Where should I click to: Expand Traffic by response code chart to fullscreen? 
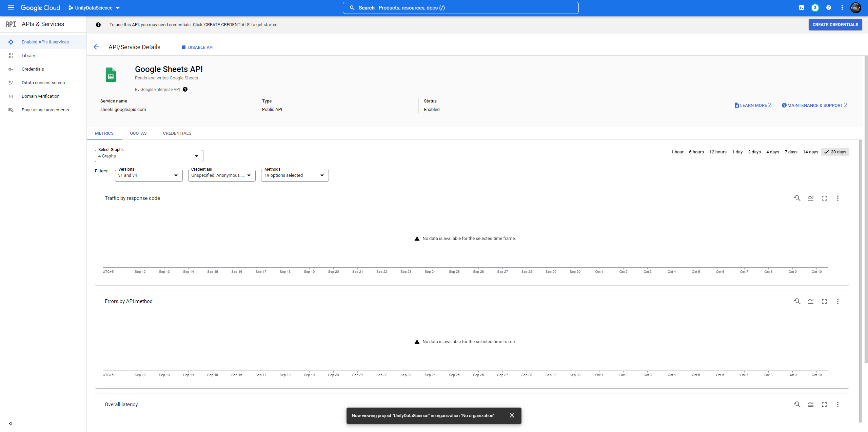824,198
